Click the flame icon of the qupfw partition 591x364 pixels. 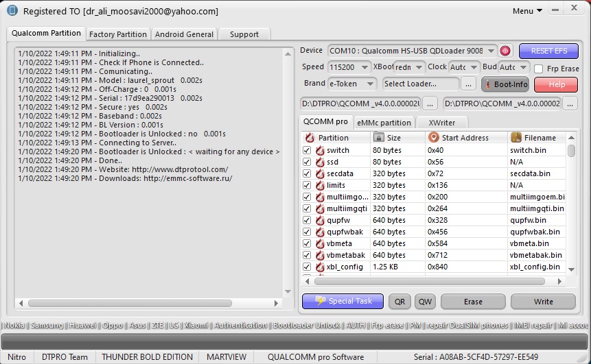click(320, 220)
